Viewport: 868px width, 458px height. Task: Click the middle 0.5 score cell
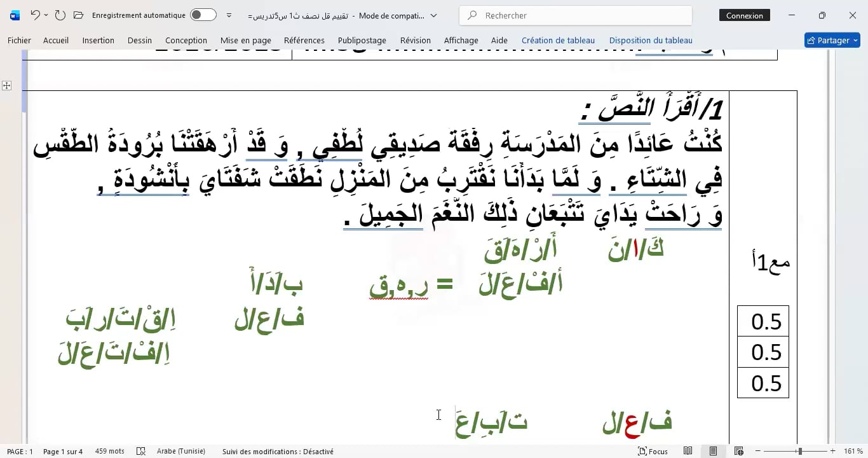763,352
